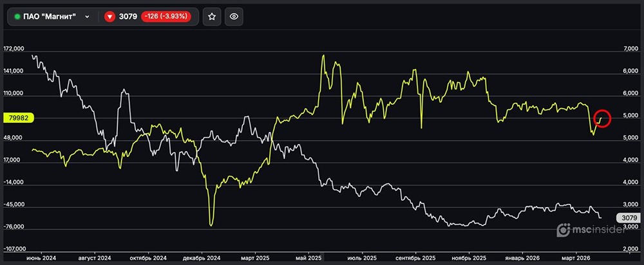Click the декабрь 2024 date label
Screen dimensions: 644x265
tap(202, 258)
